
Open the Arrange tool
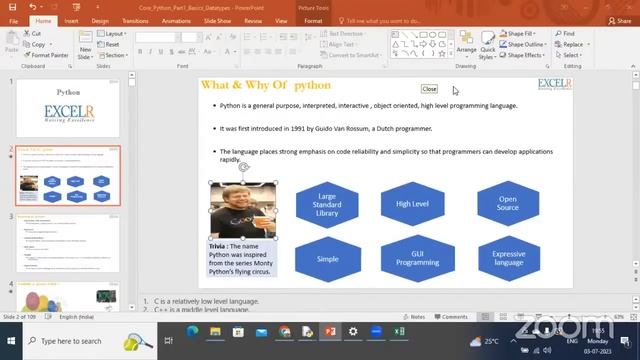[467, 44]
